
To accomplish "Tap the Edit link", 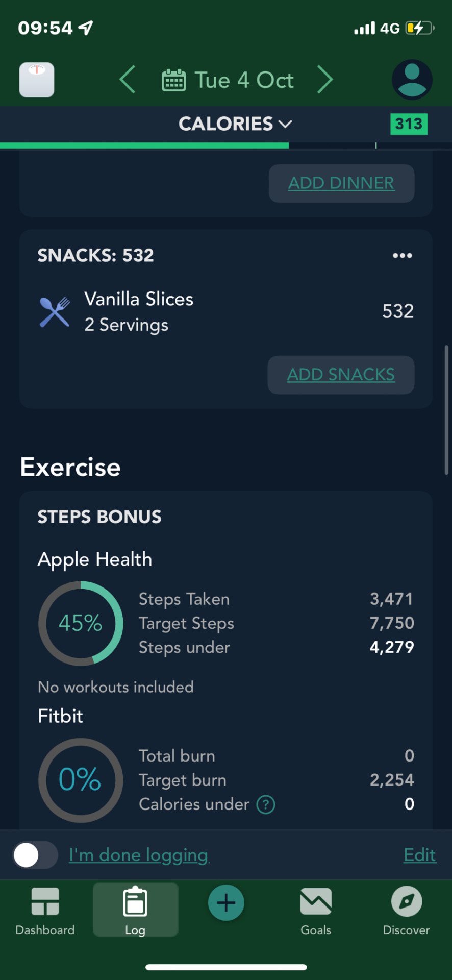I will [420, 855].
